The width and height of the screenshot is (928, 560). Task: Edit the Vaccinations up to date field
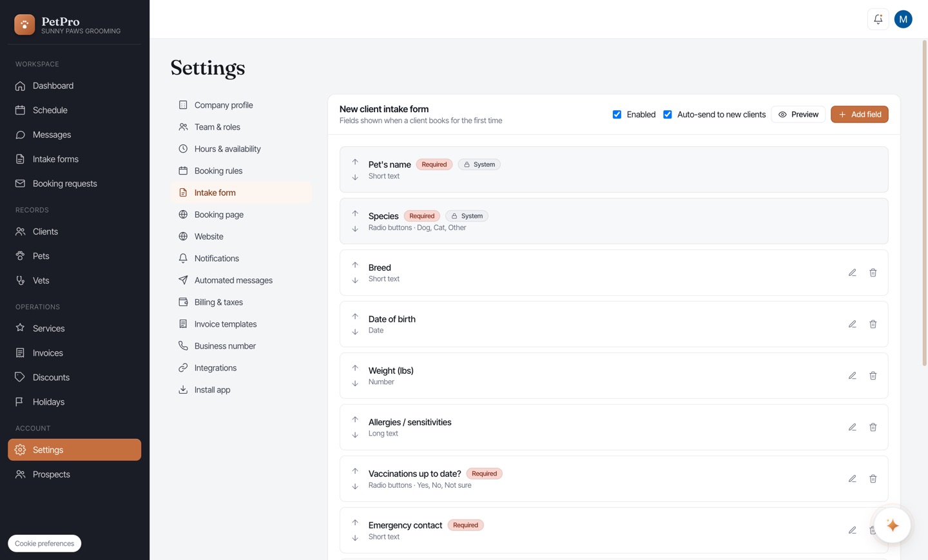pyautogui.click(x=852, y=479)
